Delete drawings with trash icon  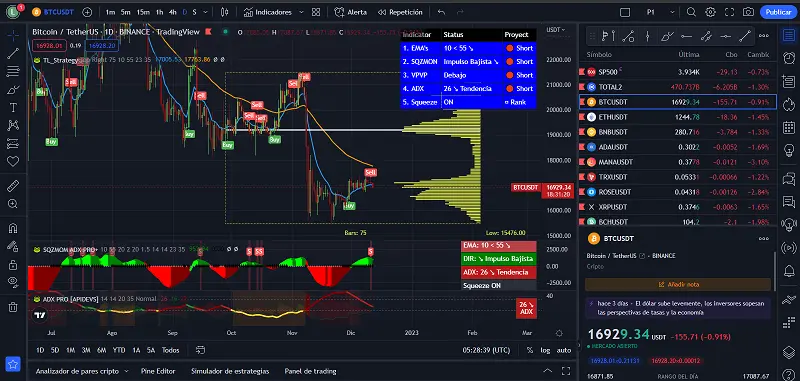click(x=13, y=307)
